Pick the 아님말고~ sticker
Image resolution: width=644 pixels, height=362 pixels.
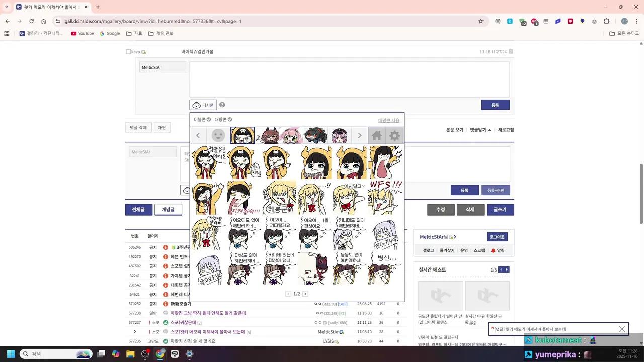[350, 198]
